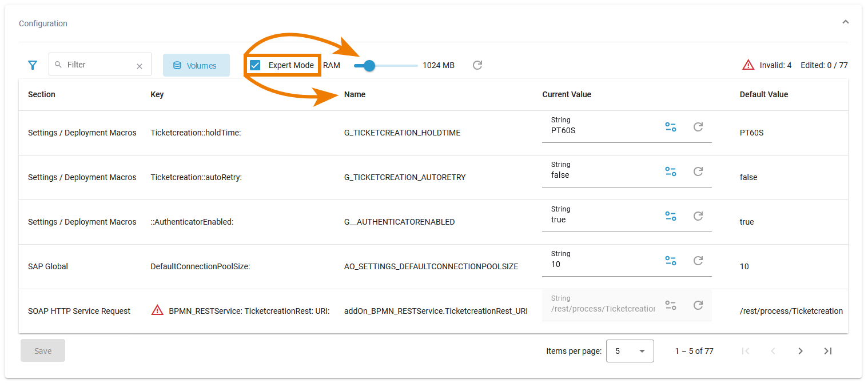The image size is (868, 383).
Task: Reset G_TICKETCREATION_AUTORETRY to its default value
Action: coord(698,171)
